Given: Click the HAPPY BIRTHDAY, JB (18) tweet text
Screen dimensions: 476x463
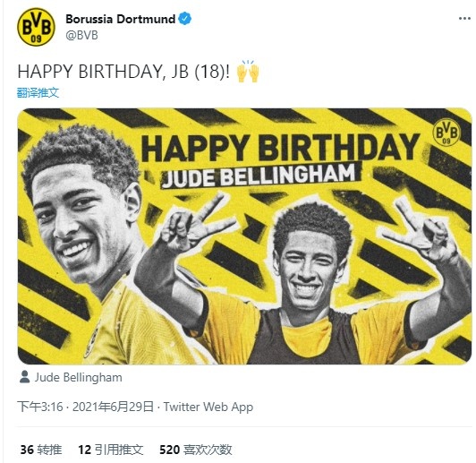Looking at the screenshot, I should (123, 72).
